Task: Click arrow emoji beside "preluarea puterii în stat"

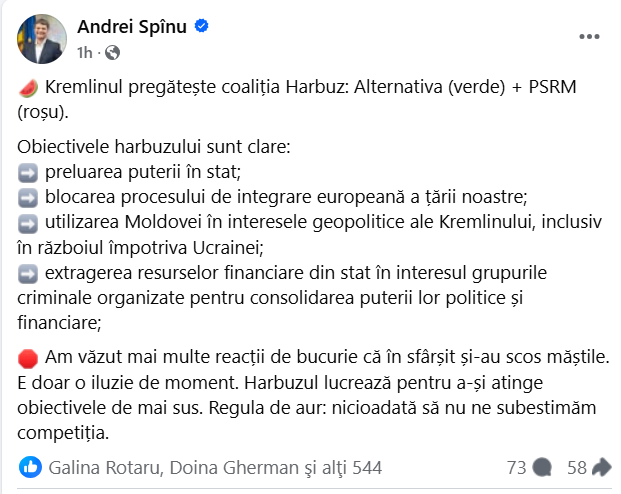Action: 28,171
